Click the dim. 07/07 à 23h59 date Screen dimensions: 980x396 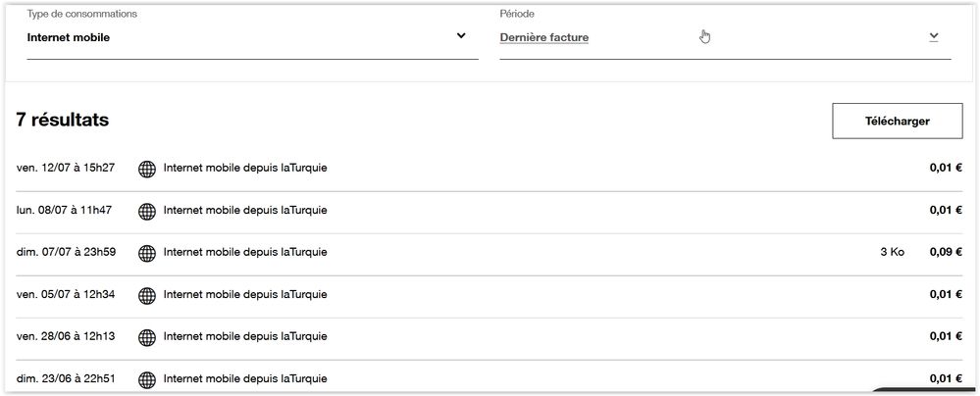[67, 252]
